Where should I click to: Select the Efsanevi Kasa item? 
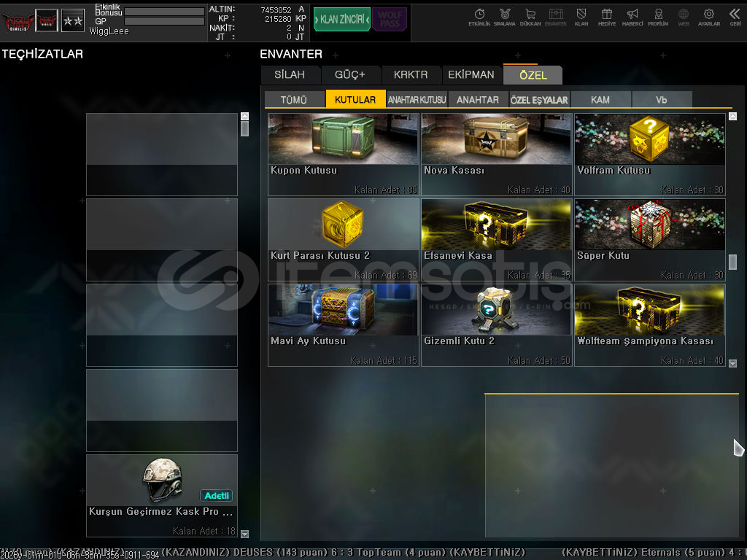[x=496, y=239]
